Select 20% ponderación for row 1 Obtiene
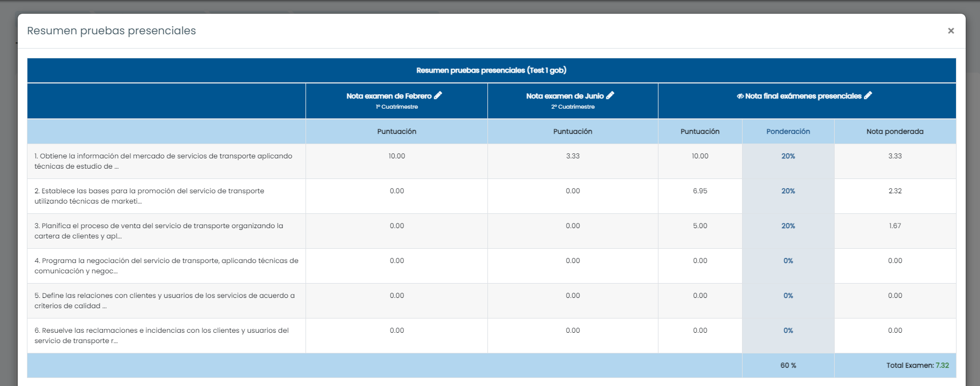Image resolution: width=980 pixels, height=386 pixels. [x=788, y=156]
